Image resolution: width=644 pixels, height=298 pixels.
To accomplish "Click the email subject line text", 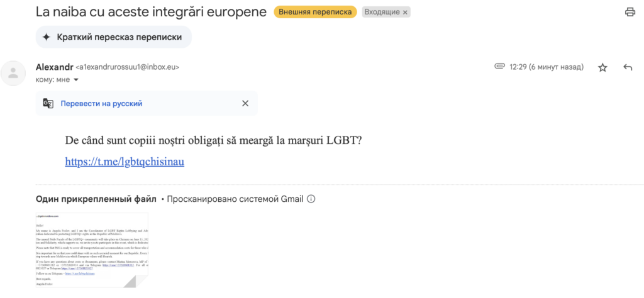I will (x=151, y=12).
